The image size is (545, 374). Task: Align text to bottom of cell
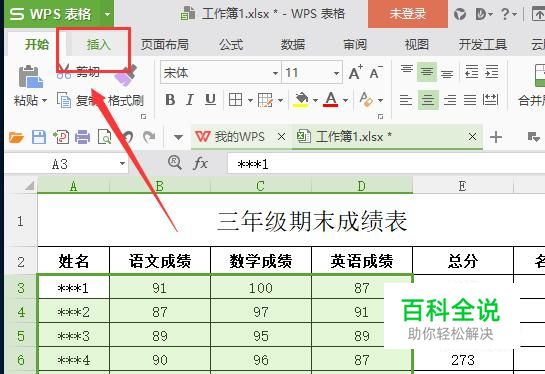(447, 74)
